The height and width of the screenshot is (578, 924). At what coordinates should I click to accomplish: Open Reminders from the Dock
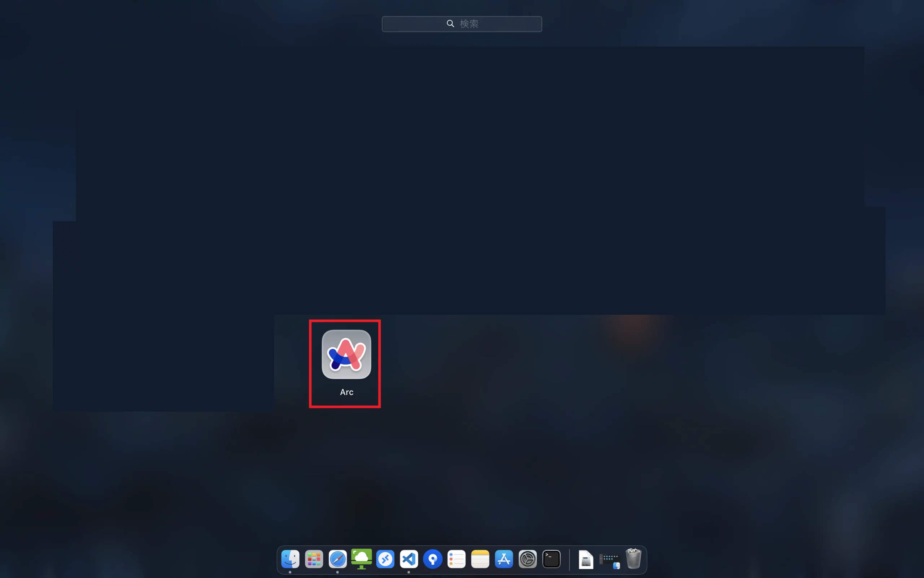pos(456,559)
